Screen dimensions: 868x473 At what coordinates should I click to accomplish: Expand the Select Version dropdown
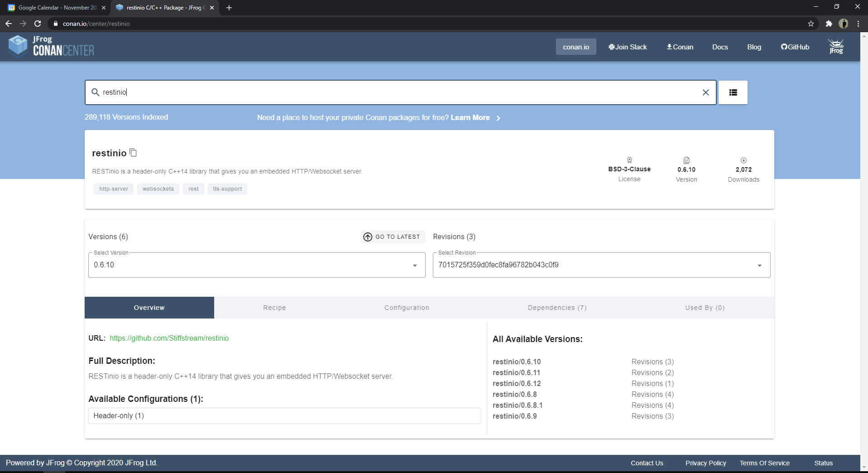click(x=257, y=265)
